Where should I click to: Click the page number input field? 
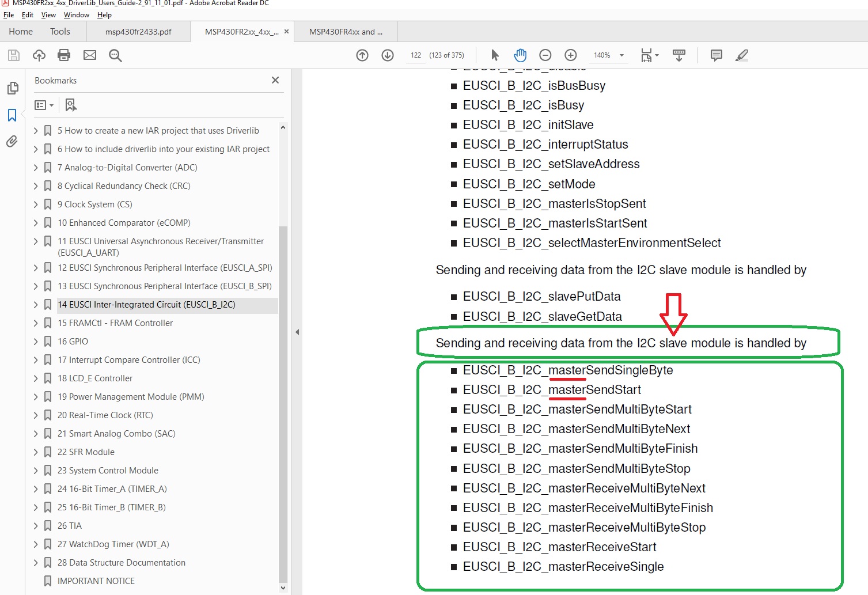tap(416, 55)
